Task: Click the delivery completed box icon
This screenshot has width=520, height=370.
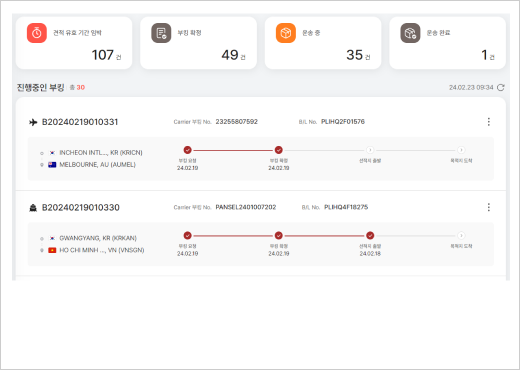Action: point(410,33)
